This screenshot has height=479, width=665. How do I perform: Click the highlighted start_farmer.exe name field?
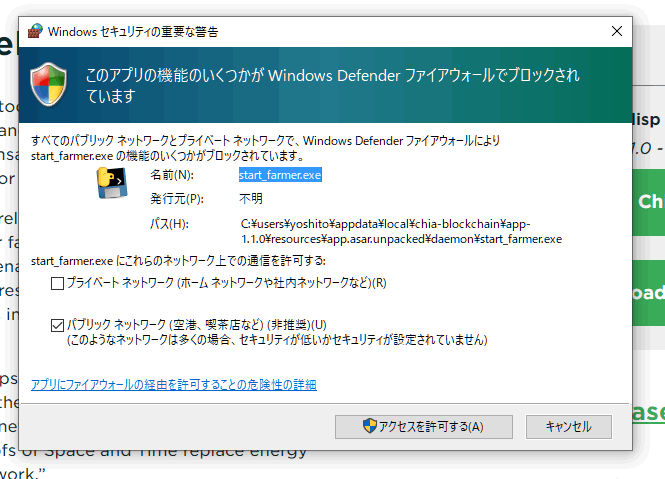tap(280, 174)
